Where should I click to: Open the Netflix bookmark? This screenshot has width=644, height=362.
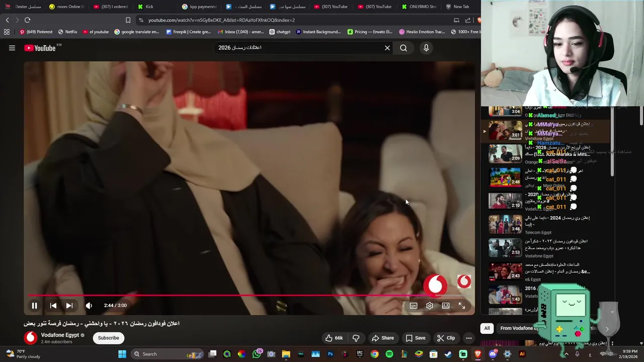[x=67, y=32]
